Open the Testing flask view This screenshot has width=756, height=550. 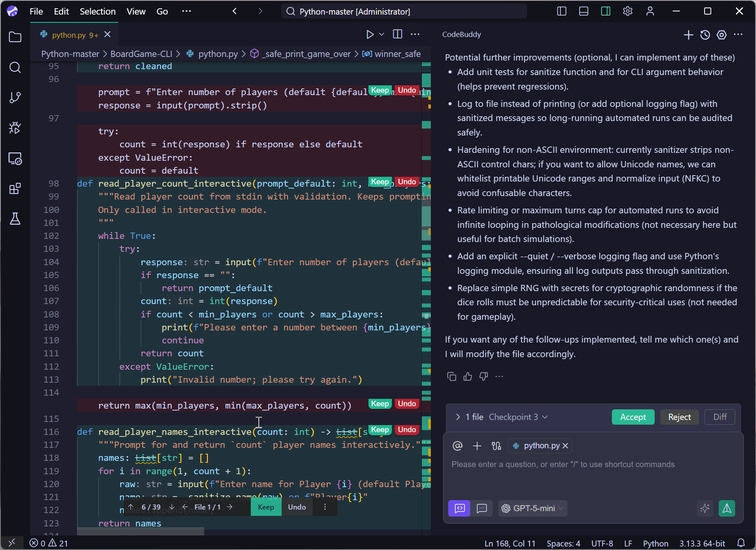(15, 219)
